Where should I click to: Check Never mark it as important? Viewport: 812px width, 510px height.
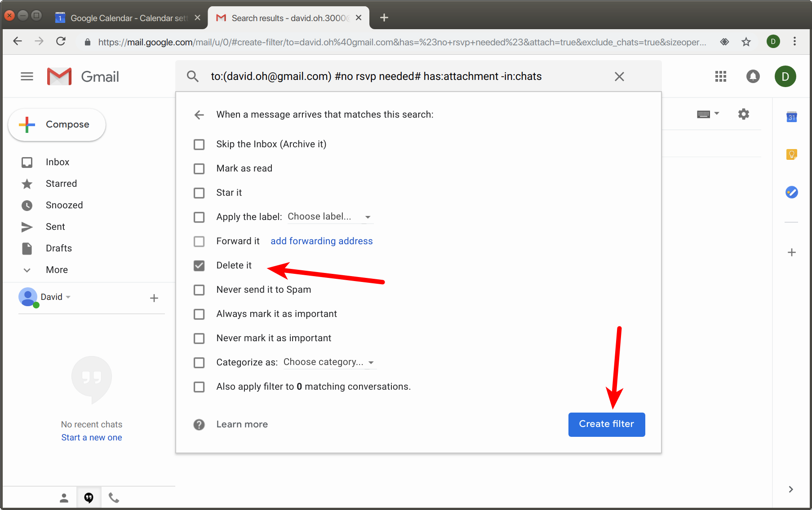[199, 339]
